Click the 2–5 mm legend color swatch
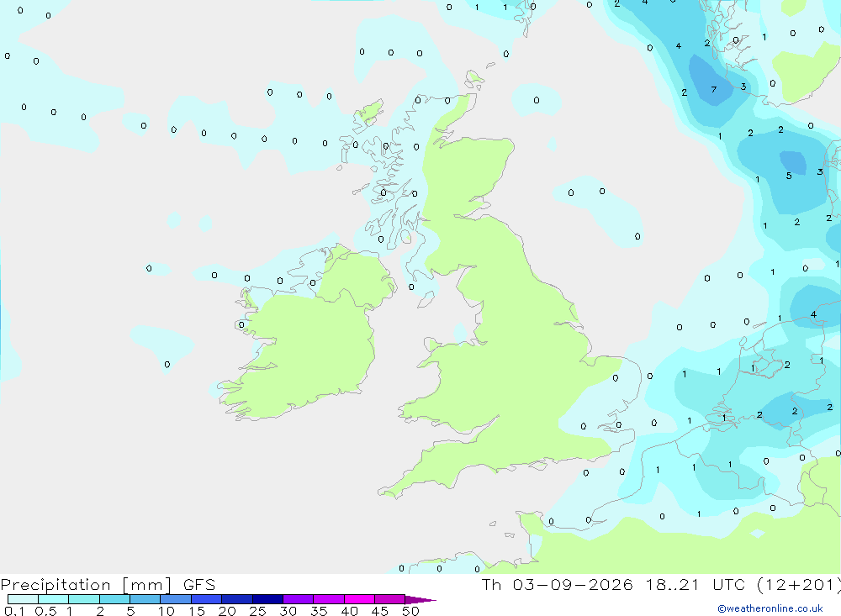 coord(114,599)
